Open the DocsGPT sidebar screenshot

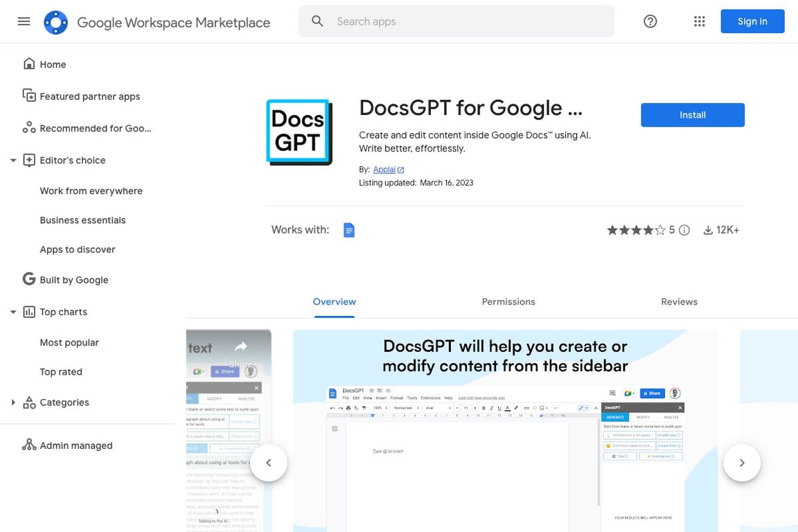point(505,431)
